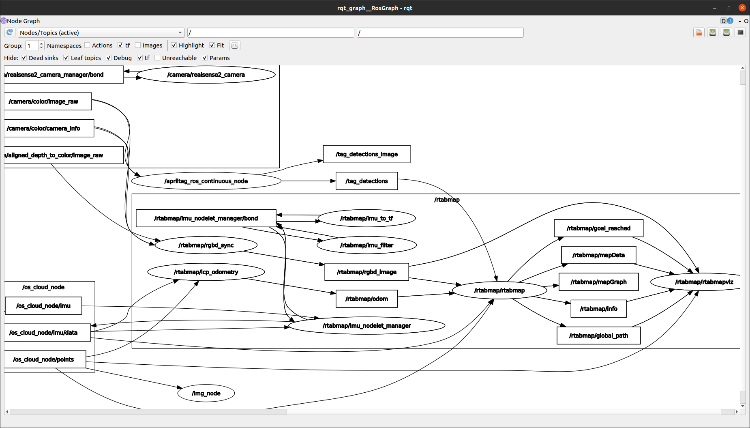Click the /rtabmap/global_path topic box
This screenshot has height=428, width=750.
[x=598, y=335]
